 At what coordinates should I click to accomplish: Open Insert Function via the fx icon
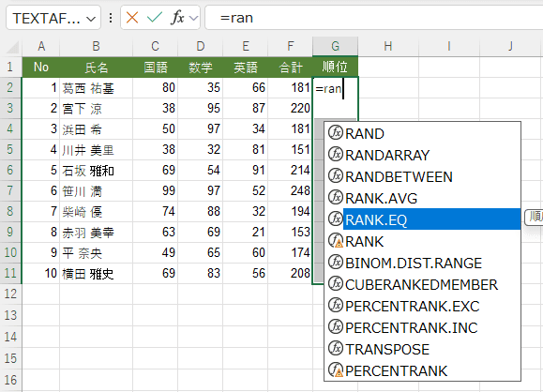pyautogui.click(x=177, y=17)
